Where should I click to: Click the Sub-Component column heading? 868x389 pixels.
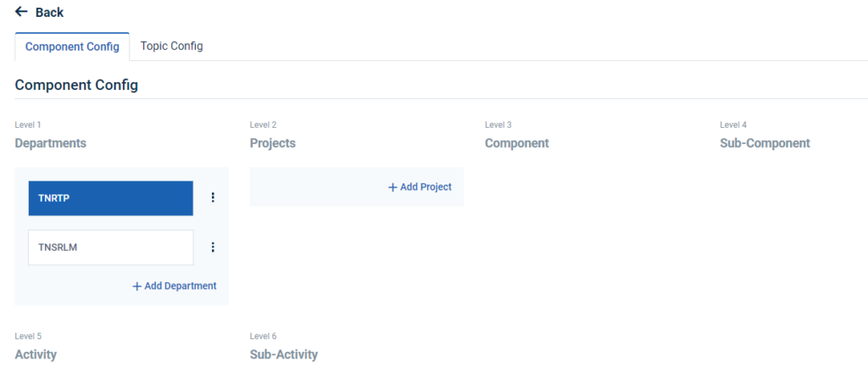765,143
